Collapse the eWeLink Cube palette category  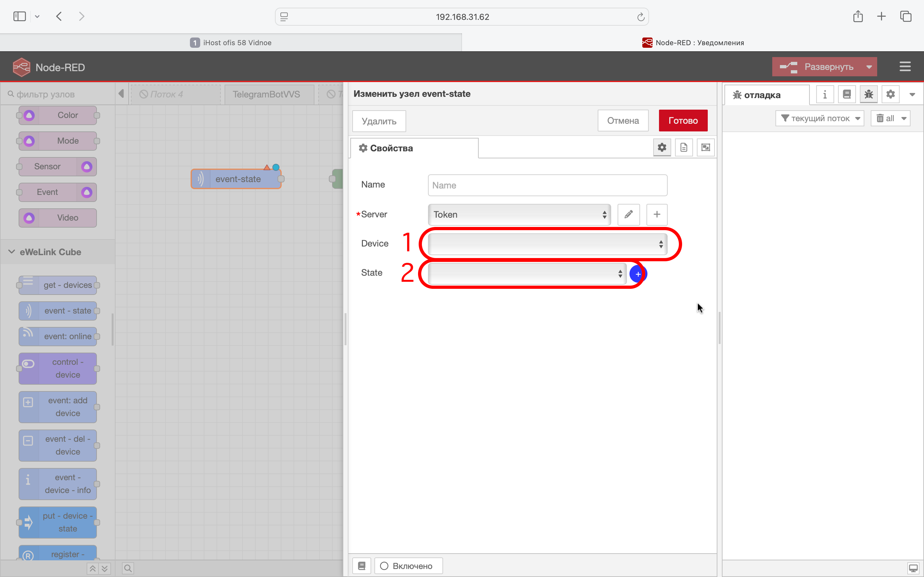click(x=12, y=252)
